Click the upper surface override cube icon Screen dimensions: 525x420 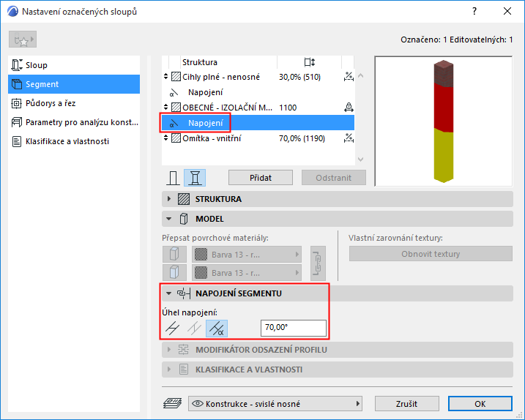pos(174,255)
